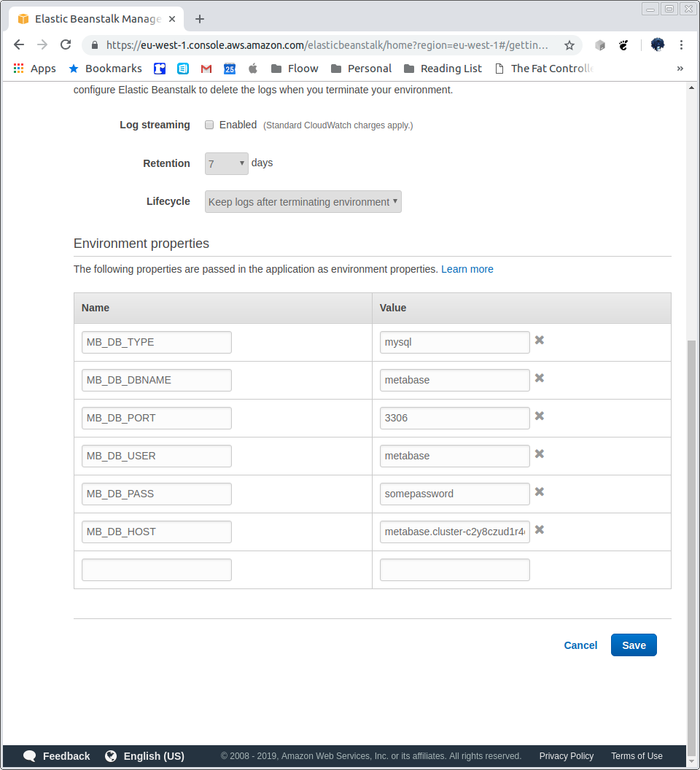Open the Apps shortcut grid
The image size is (700, 770).
coord(34,69)
